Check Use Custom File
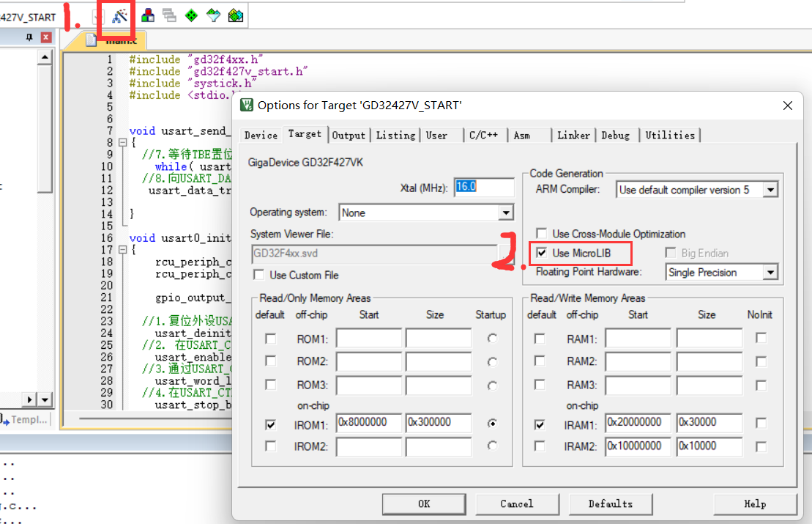The height and width of the screenshot is (524, 812). tap(259, 275)
